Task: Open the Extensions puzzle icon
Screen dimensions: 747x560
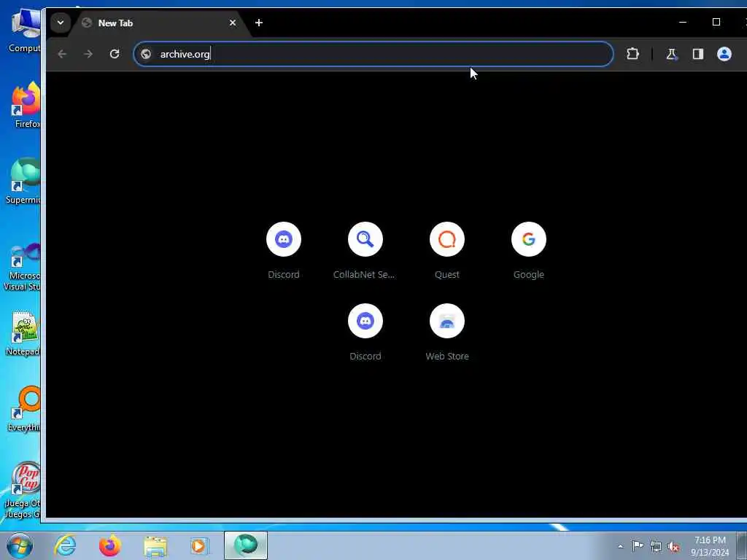Action: pyautogui.click(x=632, y=54)
